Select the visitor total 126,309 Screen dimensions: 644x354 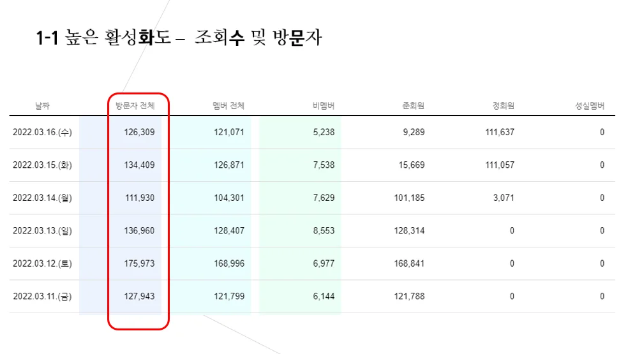139,132
